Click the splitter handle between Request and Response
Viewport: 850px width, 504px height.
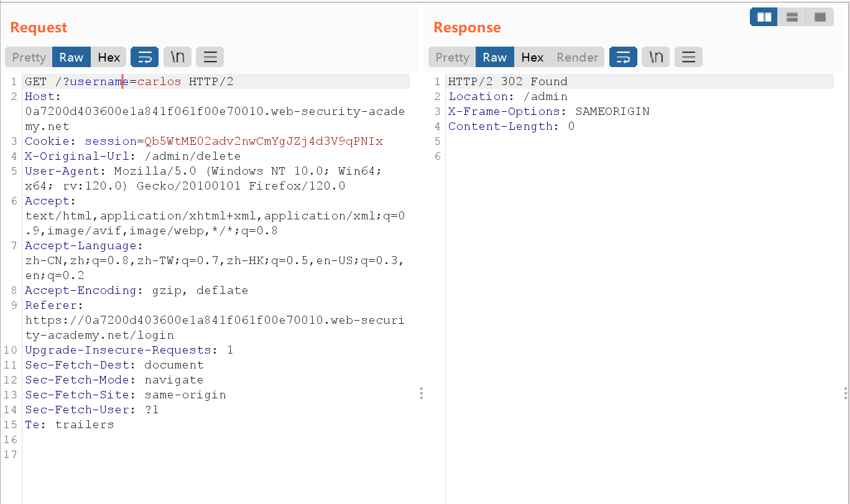click(422, 393)
